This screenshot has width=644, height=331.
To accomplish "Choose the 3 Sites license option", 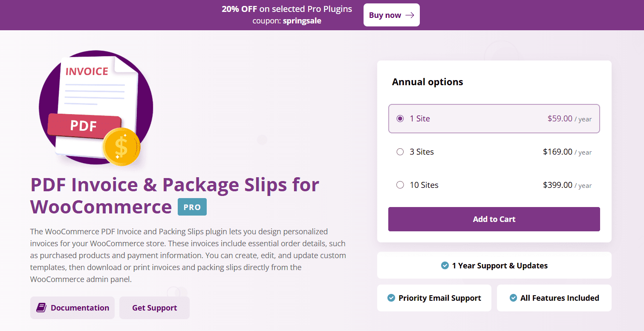I will coord(494,152).
